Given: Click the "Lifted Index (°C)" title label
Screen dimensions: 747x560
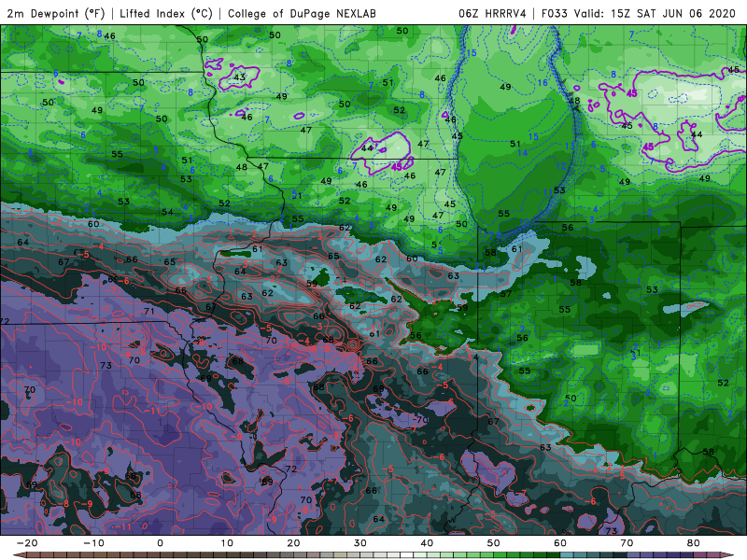Looking at the screenshot, I should click(166, 14).
